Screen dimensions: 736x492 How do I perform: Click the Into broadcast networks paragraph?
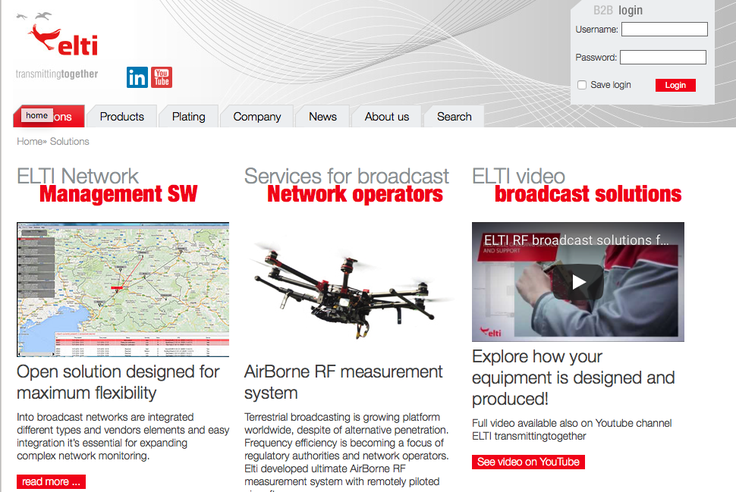123,436
